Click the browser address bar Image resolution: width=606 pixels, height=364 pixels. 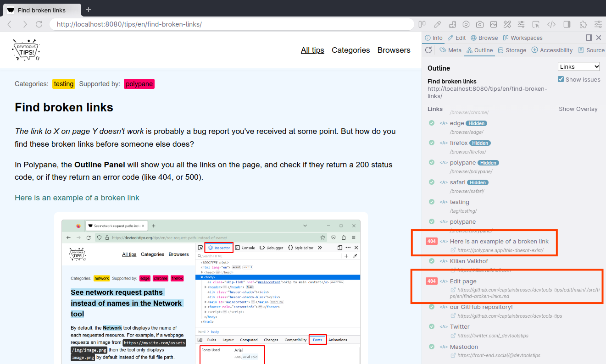(x=229, y=24)
